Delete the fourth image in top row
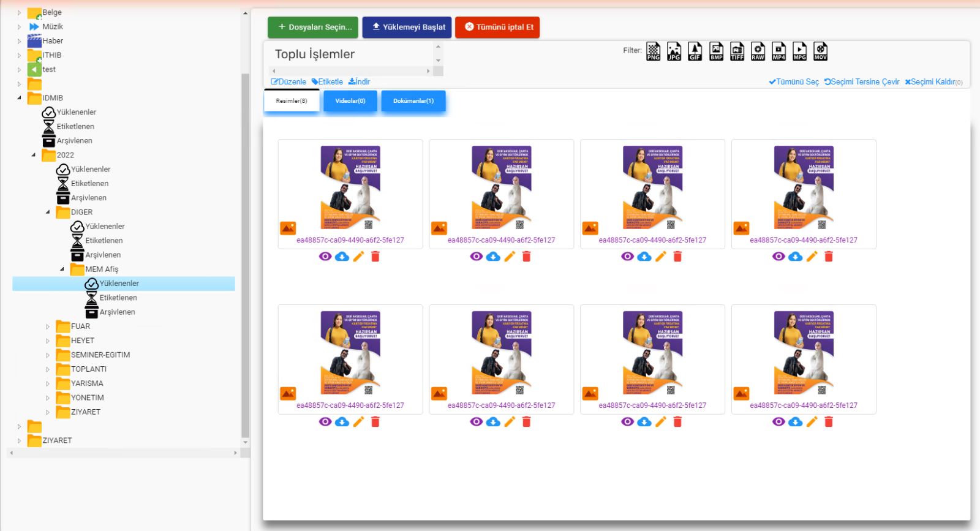980x531 pixels. coord(829,257)
